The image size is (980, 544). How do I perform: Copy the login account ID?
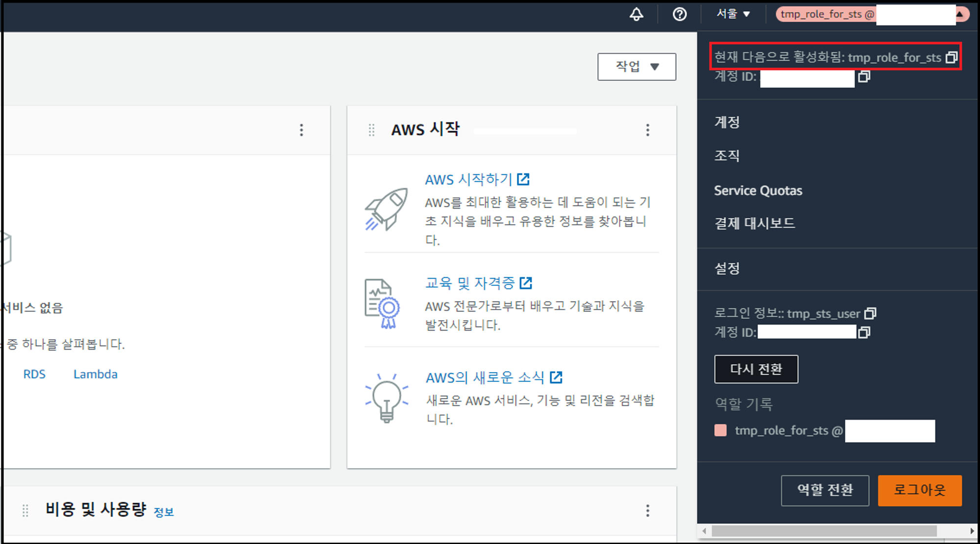864,332
